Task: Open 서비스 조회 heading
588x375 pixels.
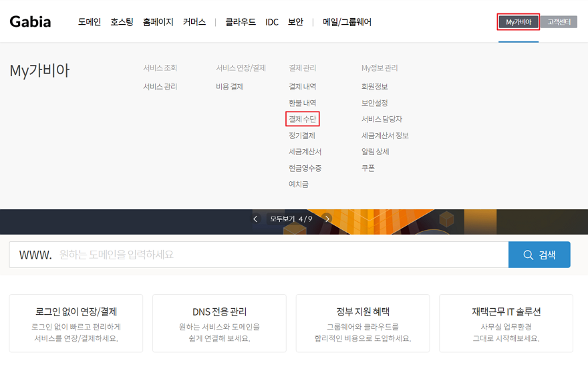Action: 160,68
